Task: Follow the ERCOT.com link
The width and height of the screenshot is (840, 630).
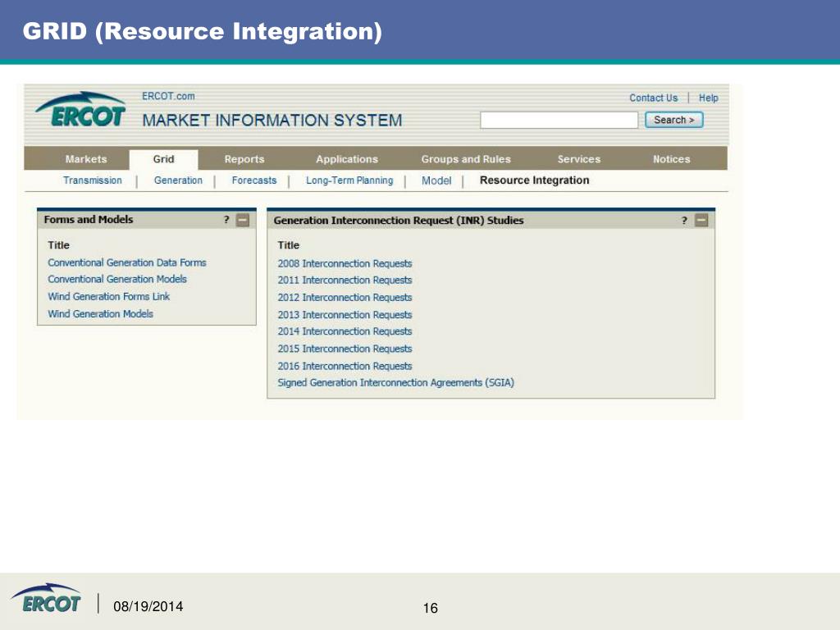Action: coord(168,97)
